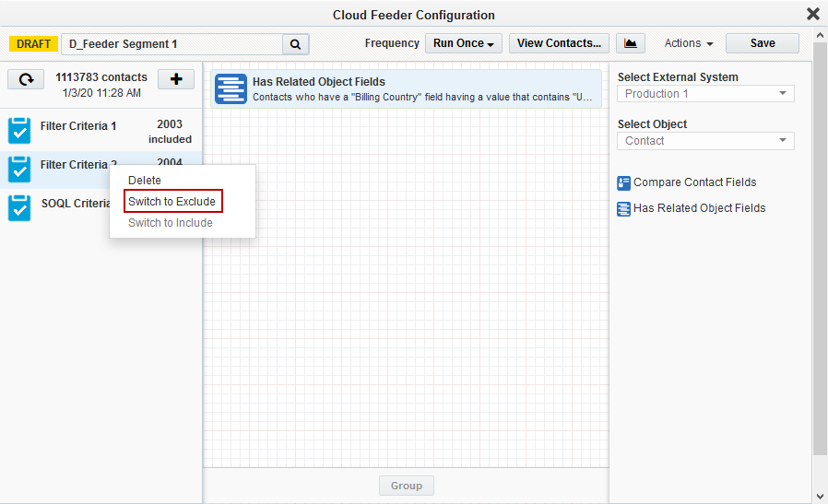The width and height of the screenshot is (828, 504).
Task: Select Filter Criteria 1 clipboard icon
Action: point(19,130)
